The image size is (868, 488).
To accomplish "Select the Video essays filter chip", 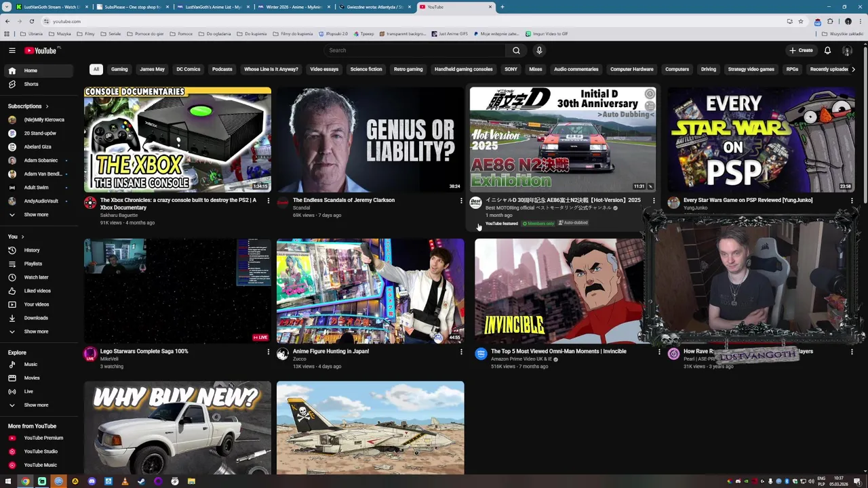I will [x=324, y=69].
